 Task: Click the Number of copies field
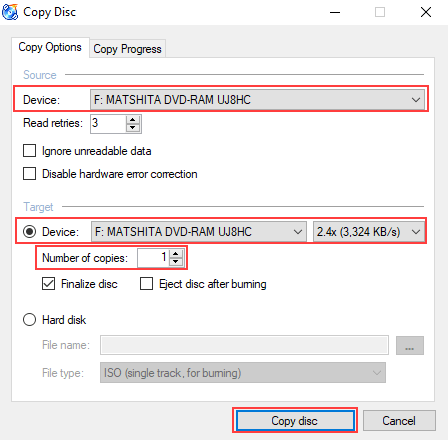point(153,258)
